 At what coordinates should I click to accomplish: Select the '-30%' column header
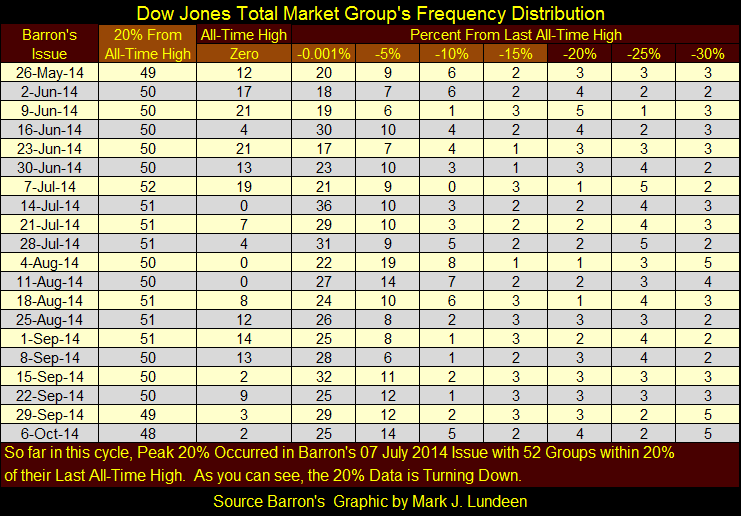click(x=707, y=53)
